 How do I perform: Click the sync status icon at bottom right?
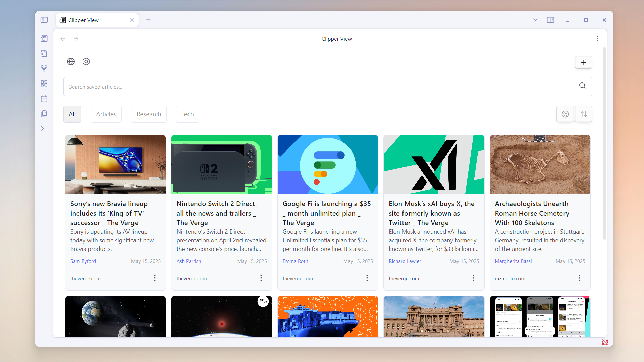pos(605,342)
